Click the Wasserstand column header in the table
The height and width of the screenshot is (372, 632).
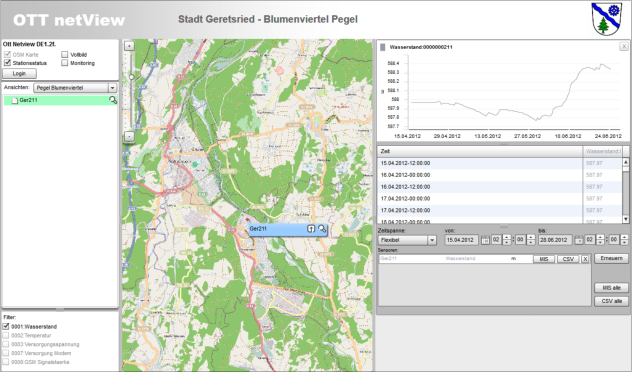(x=602, y=152)
